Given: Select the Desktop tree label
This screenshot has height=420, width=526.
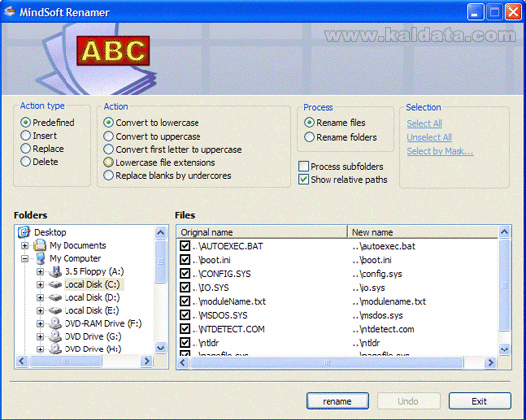Looking at the screenshot, I should click(x=50, y=232).
